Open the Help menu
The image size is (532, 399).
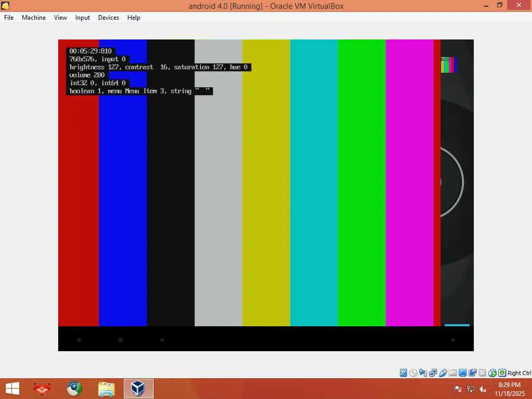[x=134, y=18]
